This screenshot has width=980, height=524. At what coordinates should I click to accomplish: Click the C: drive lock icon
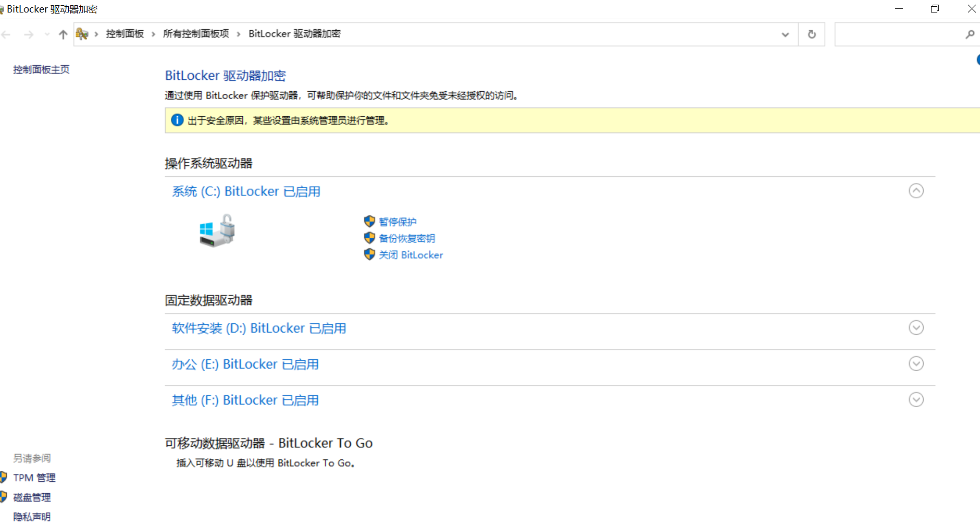click(217, 230)
